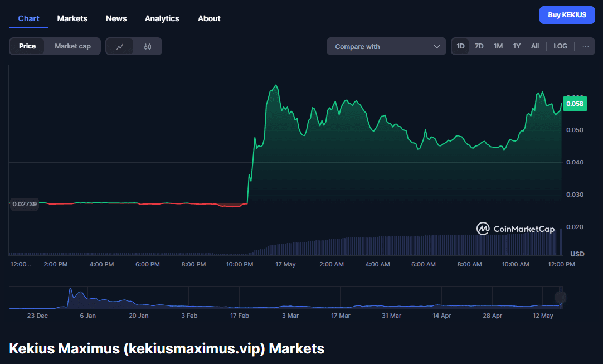This screenshot has height=364, width=603.
Task: Click the 3 Mar date on overview timeline
Action: [x=290, y=316]
